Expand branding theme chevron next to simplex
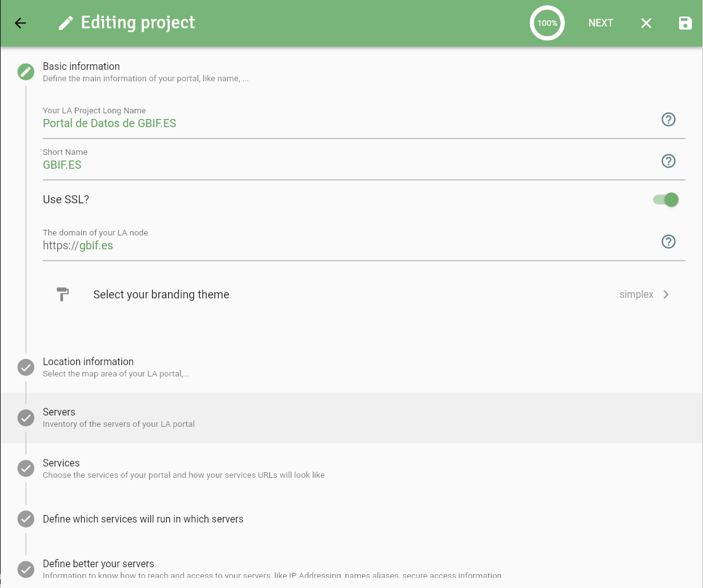 (x=666, y=294)
